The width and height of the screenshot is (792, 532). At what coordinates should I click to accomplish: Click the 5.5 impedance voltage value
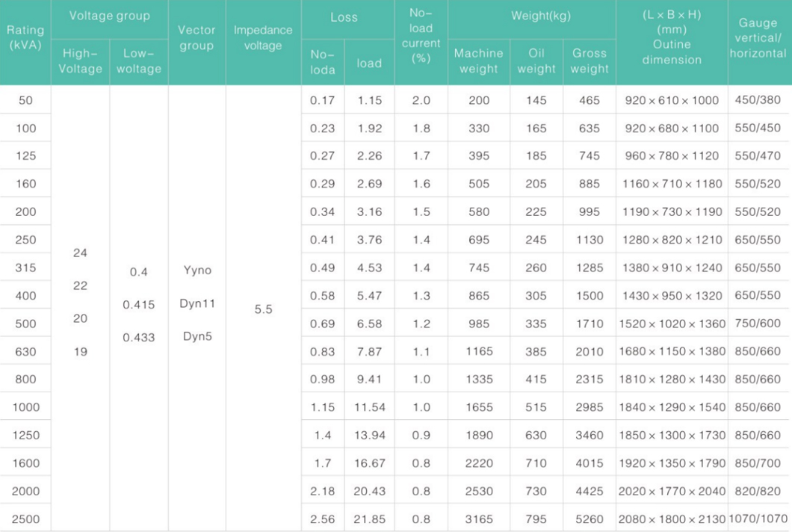pos(263,309)
